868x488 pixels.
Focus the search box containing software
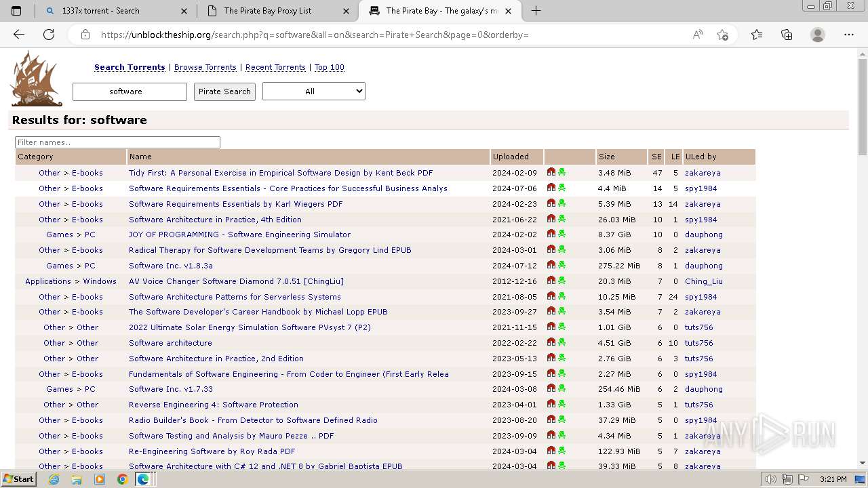[x=130, y=91]
